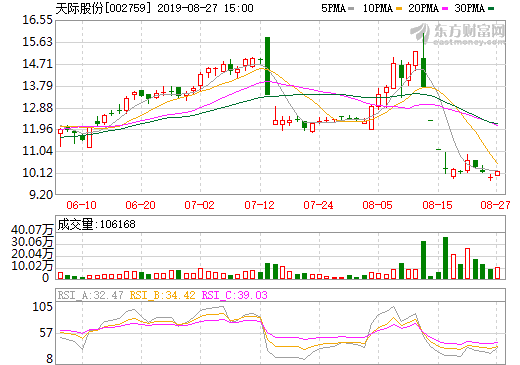The image size is (520, 365).
Task: Select the 08-27 date label
Action: pos(495,205)
